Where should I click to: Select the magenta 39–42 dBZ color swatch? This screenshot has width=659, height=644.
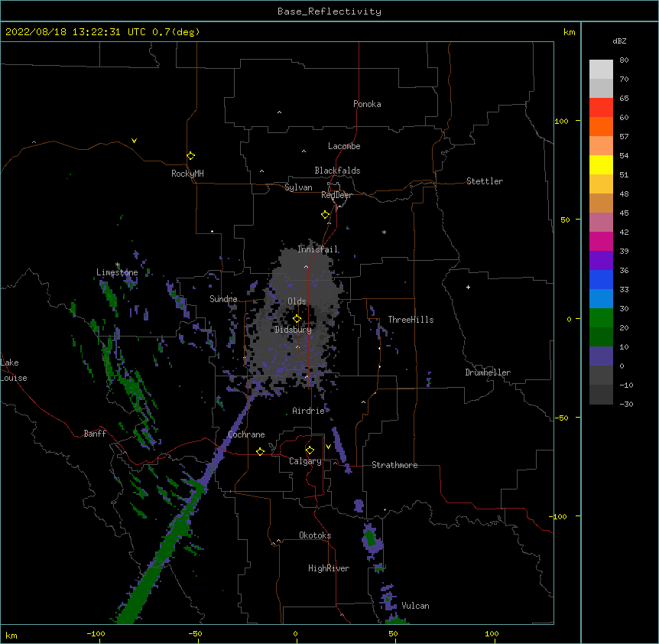tap(601, 241)
